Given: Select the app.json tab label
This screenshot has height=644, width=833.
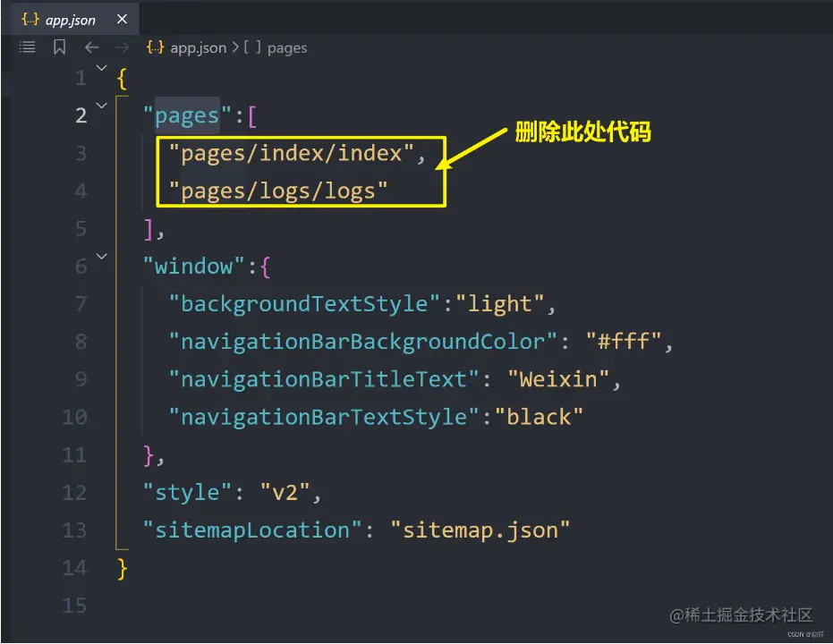Looking at the screenshot, I should (x=70, y=21).
